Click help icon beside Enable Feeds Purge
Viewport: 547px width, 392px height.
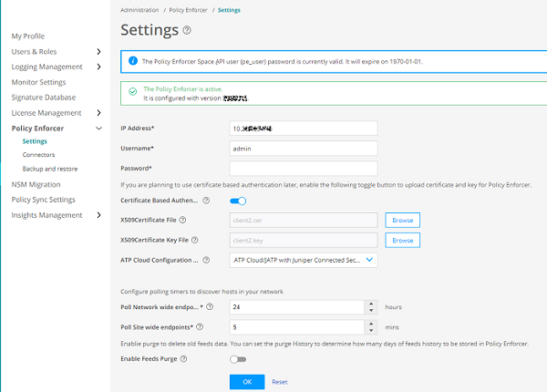tap(185, 359)
